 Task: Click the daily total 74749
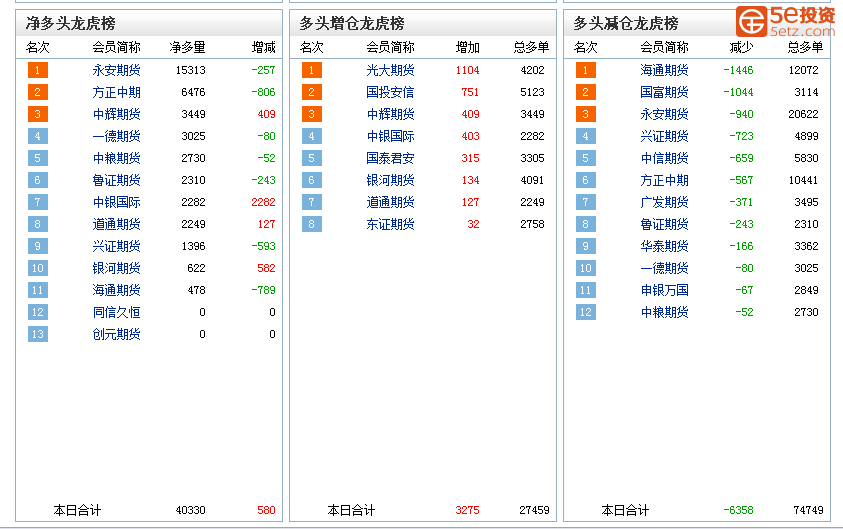pyautogui.click(x=808, y=510)
